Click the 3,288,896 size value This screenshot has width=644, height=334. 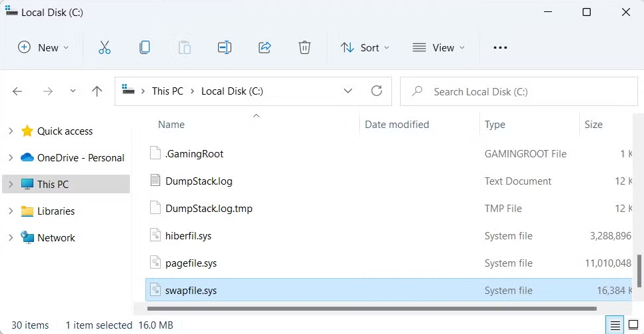click(x=610, y=236)
